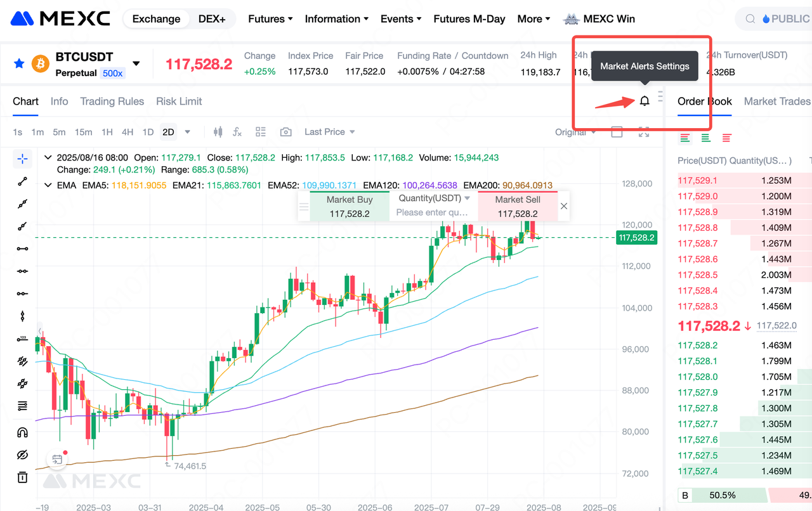Click the quantity input field

click(432, 212)
